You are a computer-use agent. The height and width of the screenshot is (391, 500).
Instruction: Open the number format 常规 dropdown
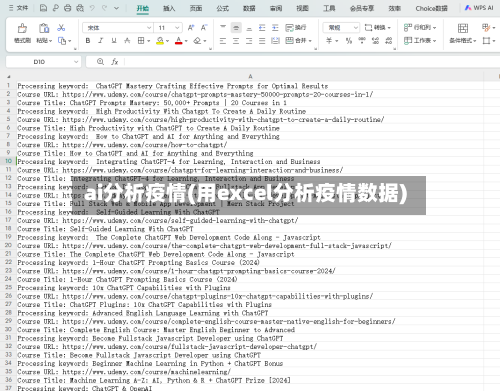pyautogui.click(x=356, y=28)
